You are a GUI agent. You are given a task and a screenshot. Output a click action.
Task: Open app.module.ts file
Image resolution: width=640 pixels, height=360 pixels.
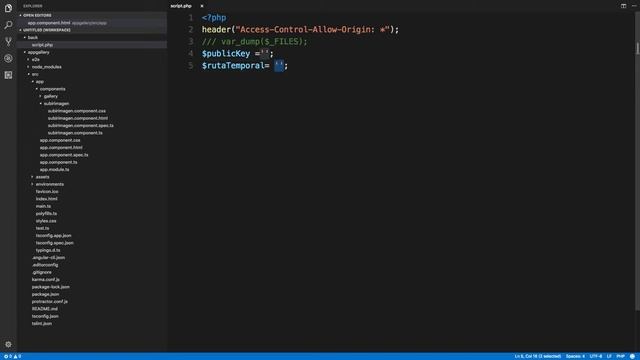tap(54, 169)
